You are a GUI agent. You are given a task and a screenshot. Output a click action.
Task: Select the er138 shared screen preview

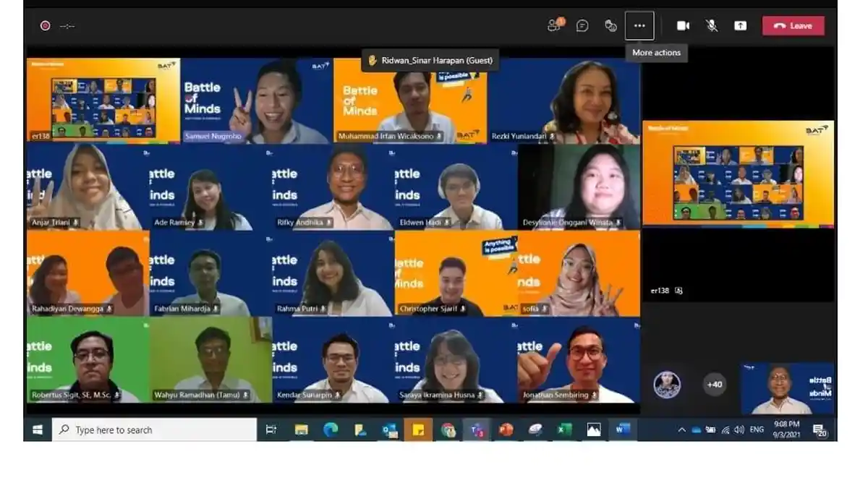point(739,174)
